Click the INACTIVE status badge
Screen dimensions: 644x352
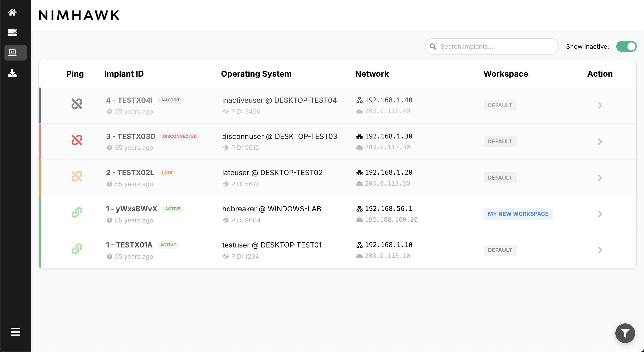coord(170,100)
